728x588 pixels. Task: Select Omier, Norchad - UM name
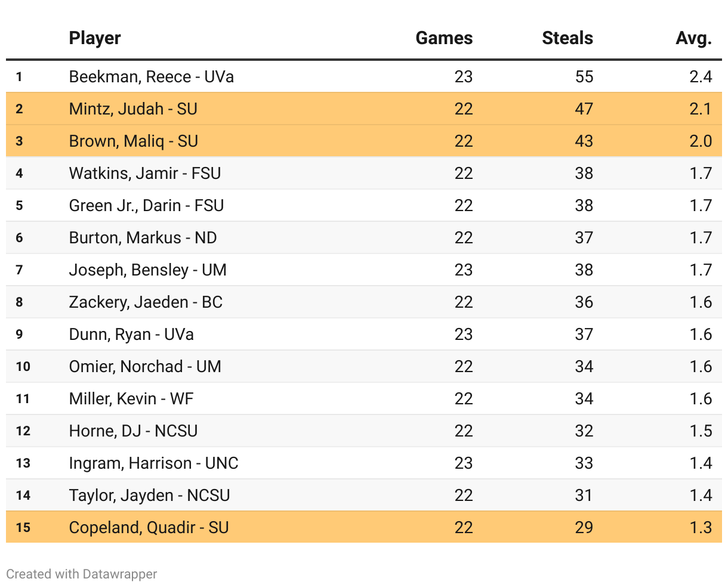click(x=145, y=367)
